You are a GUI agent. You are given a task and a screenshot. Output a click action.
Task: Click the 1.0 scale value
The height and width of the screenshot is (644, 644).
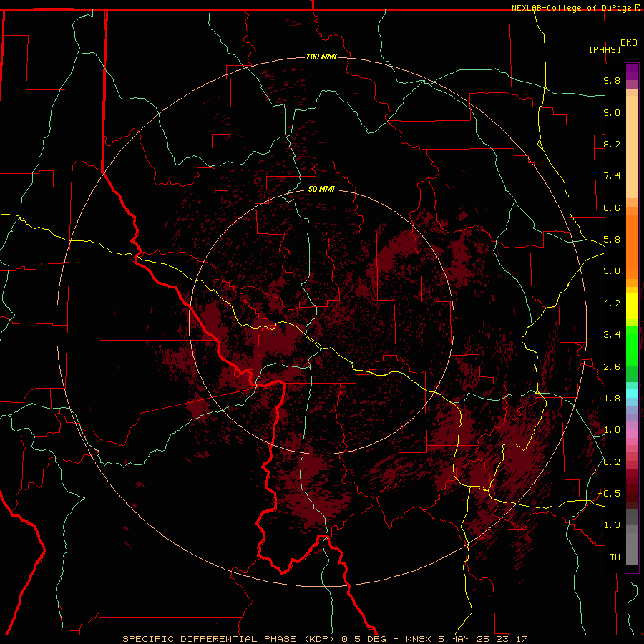tap(612, 430)
